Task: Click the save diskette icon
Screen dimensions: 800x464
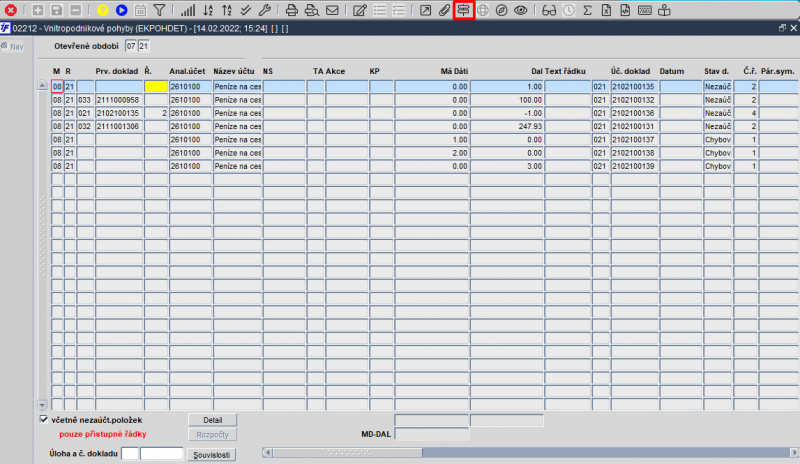Action: pos(57,10)
